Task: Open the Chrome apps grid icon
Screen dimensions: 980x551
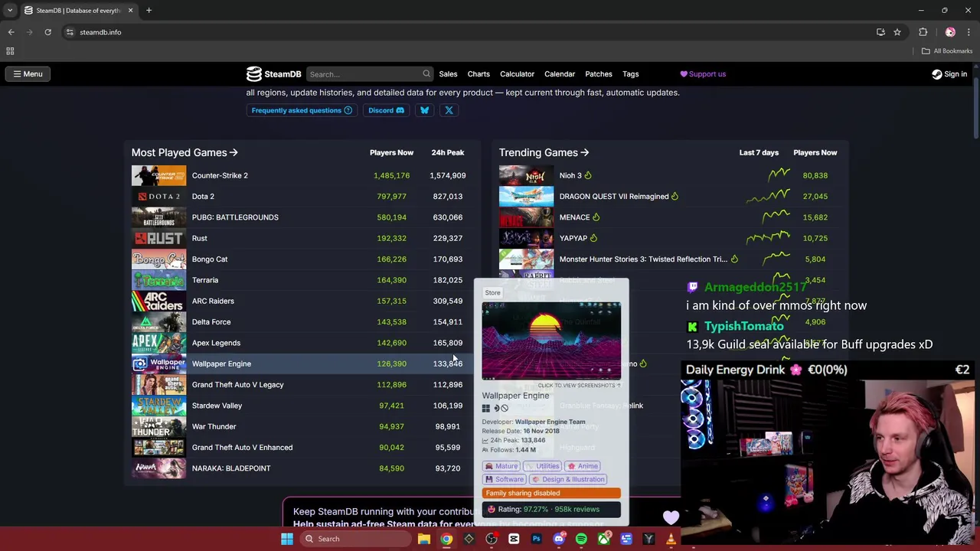Action: [x=10, y=51]
